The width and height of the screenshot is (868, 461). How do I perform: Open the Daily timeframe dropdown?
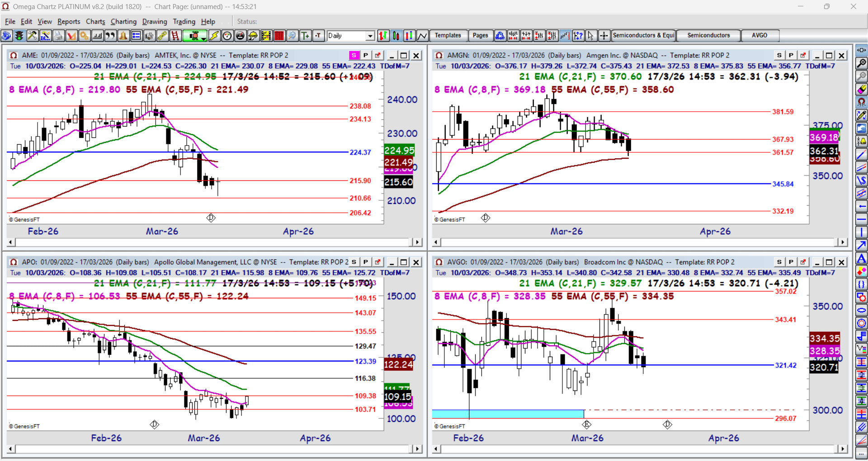point(370,36)
